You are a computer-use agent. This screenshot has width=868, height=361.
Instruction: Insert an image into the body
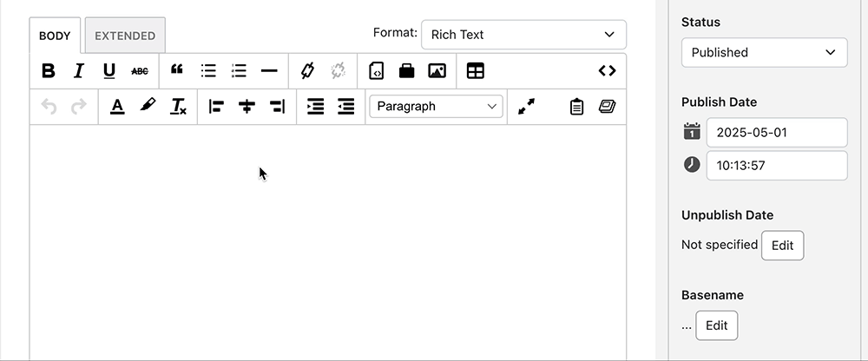[437, 71]
